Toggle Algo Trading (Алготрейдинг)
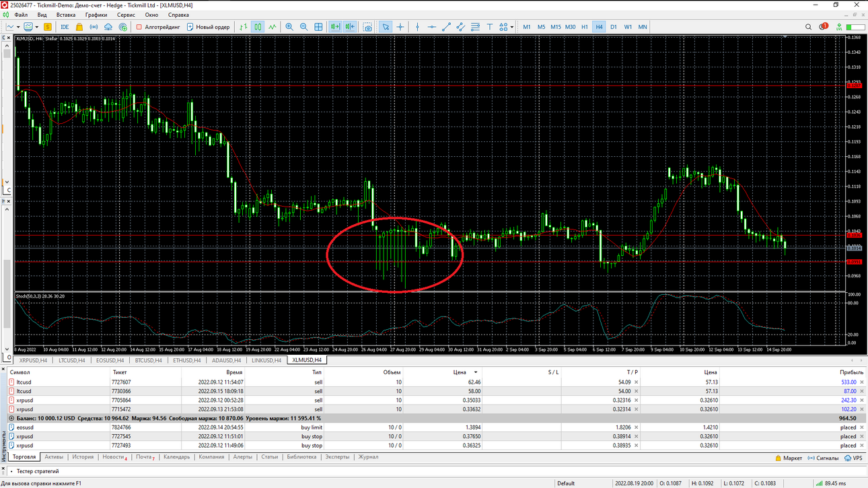The image size is (868, 488). pos(158,27)
